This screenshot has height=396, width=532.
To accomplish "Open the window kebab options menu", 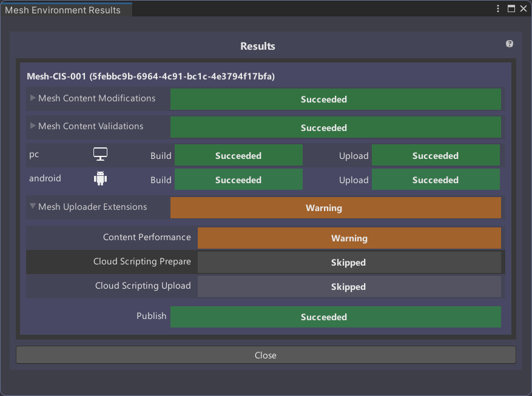I will pyautogui.click(x=498, y=9).
